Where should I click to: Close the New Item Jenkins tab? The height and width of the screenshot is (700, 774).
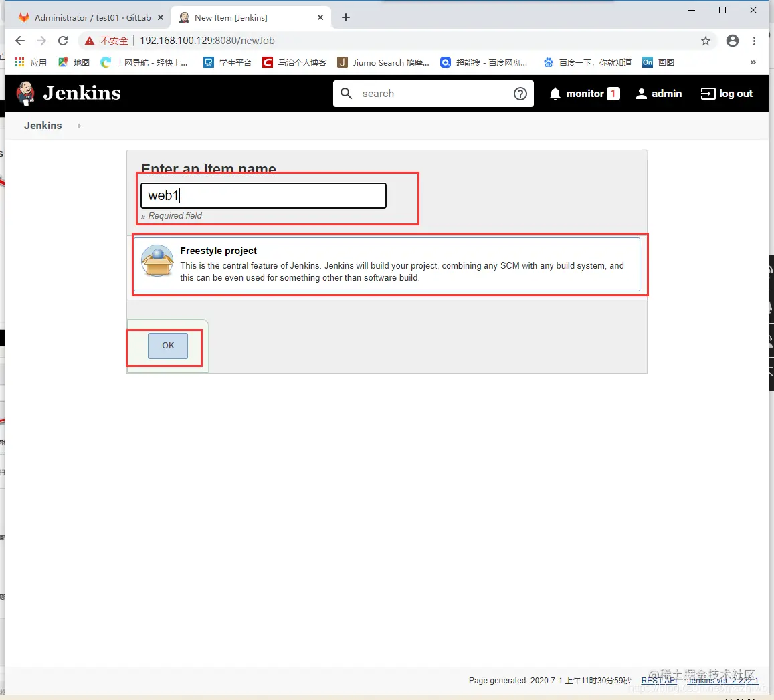320,18
